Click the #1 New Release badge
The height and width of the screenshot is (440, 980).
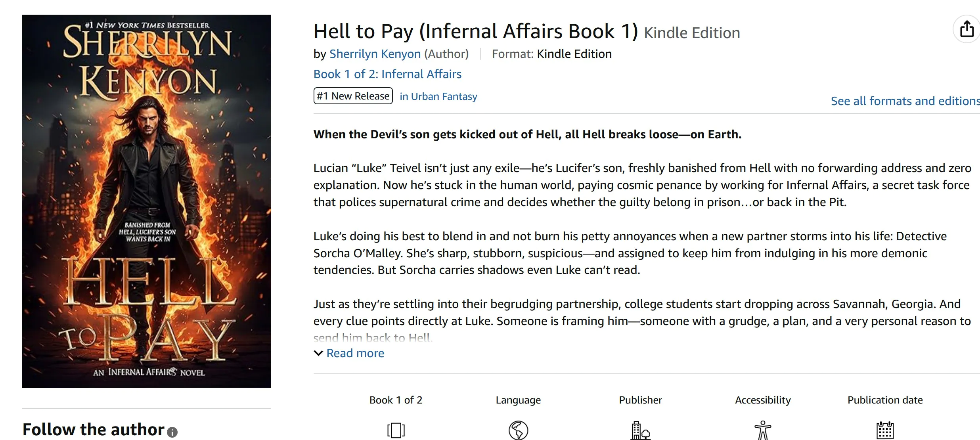[353, 96]
